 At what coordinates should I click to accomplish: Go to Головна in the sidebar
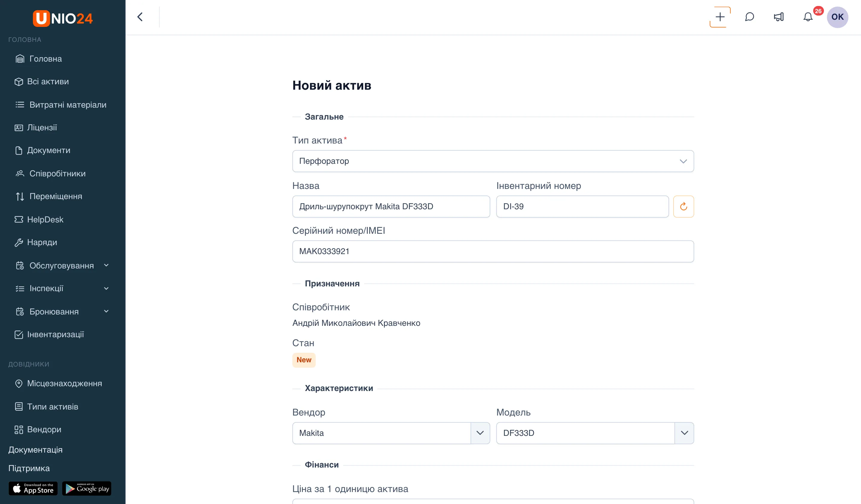pos(39,59)
